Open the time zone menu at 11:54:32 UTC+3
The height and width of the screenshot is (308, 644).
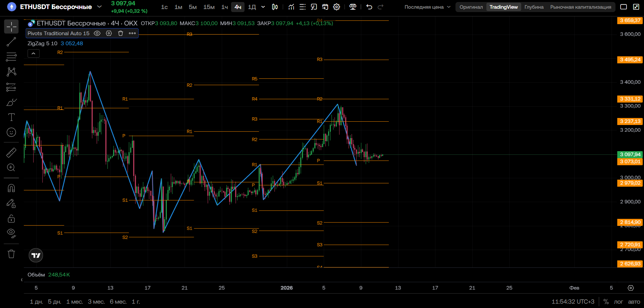tap(573, 302)
